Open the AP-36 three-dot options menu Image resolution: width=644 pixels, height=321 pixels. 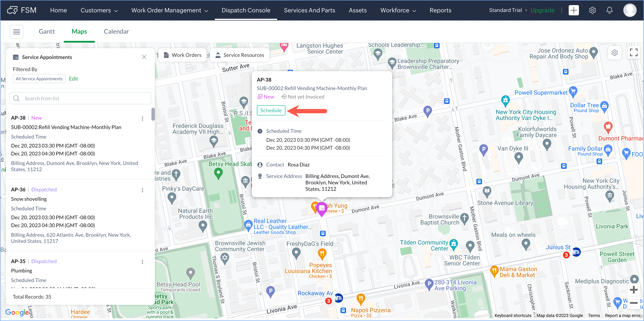[142, 190]
